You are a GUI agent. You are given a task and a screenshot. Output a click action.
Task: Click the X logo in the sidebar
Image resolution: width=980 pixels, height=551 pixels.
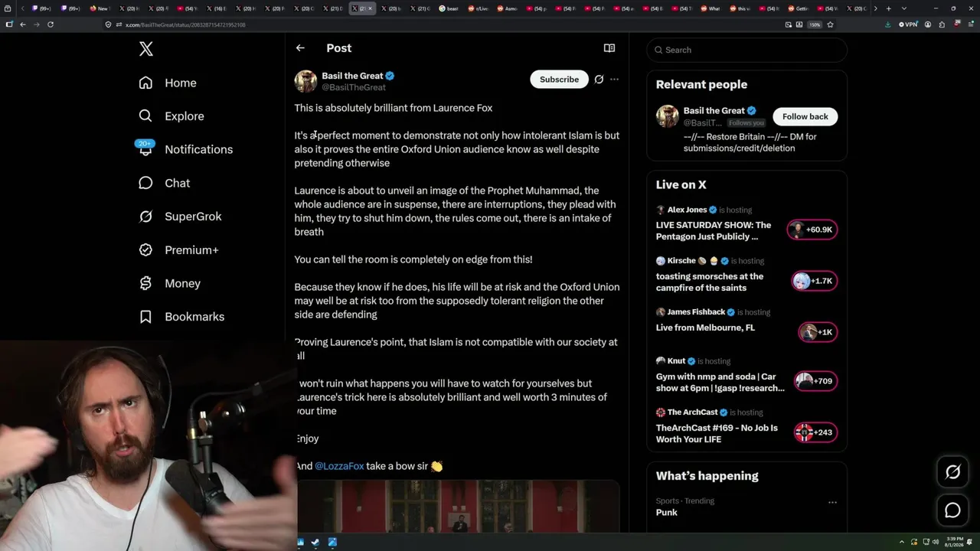pos(146,49)
